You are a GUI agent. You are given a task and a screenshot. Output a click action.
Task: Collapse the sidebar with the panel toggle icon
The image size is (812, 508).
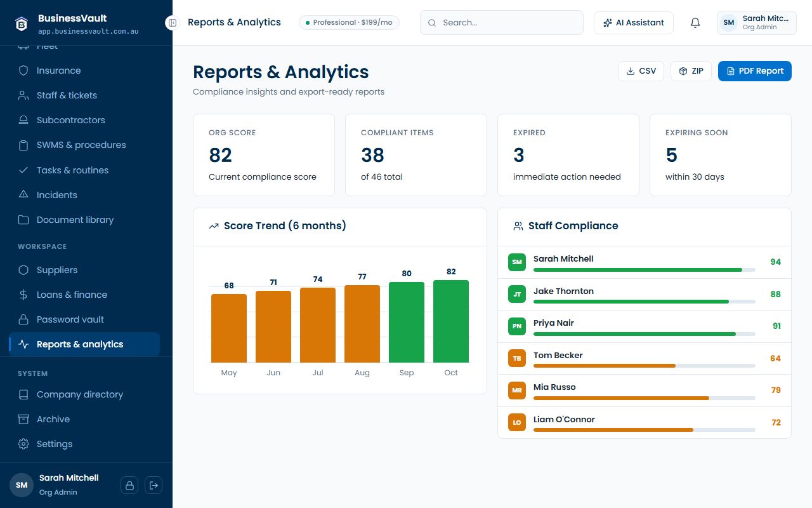pos(173,23)
